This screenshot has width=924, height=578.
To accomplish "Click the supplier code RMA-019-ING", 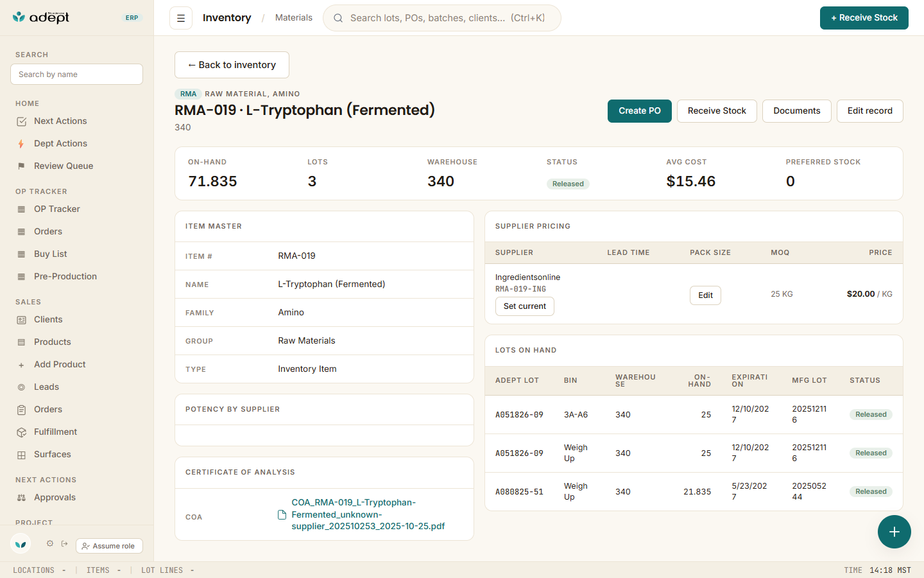I will [x=520, y=289].
